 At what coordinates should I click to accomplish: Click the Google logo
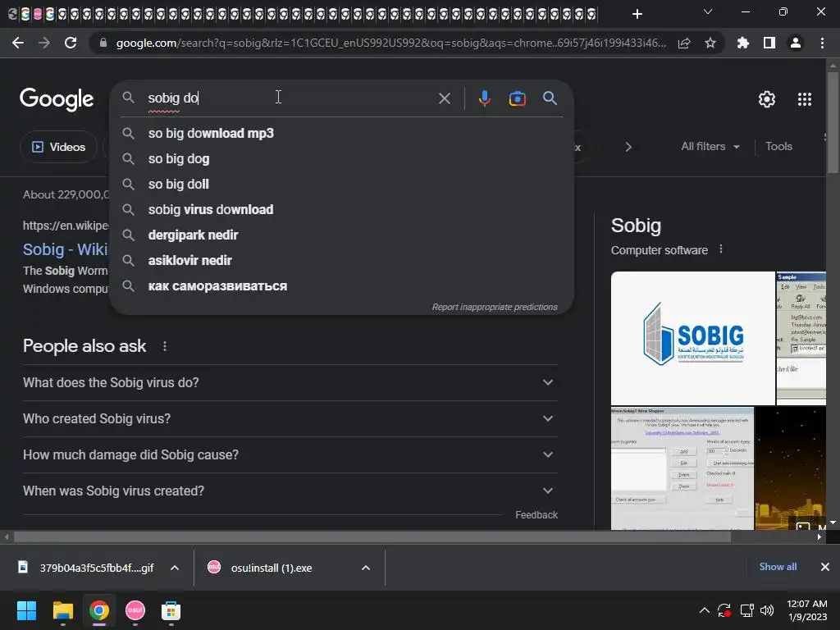(57, 99)
